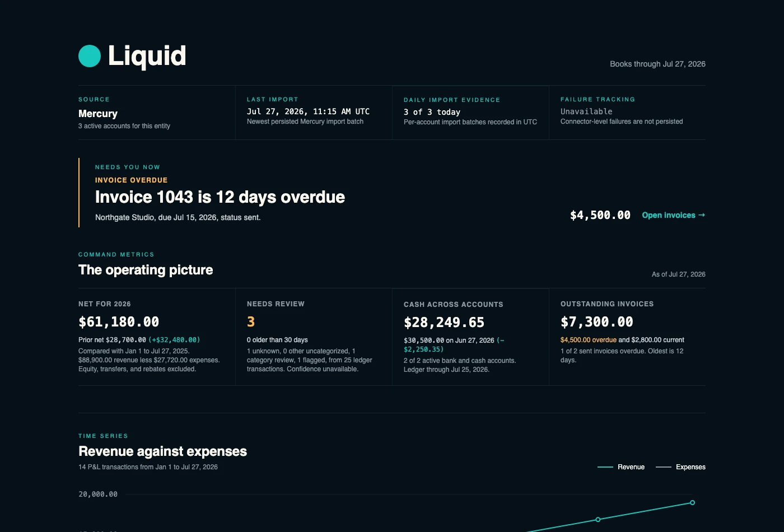Click the "NET FOR 2026" metric label
Screen dimensions: 784x532
[105, 304]
